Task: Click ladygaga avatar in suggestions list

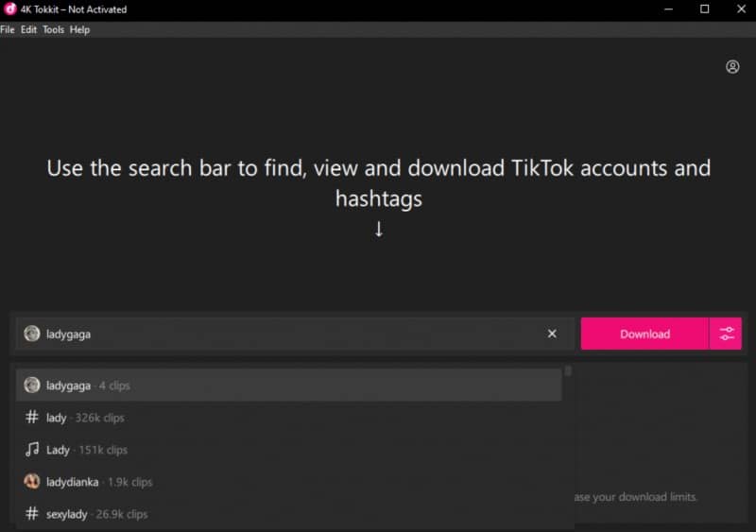Action: (x=32, y=385)
